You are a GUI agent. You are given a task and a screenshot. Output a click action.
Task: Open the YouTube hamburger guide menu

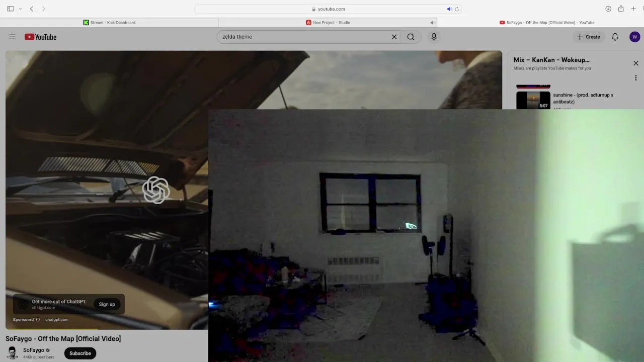pyautogui.click(x=12, y=37)
